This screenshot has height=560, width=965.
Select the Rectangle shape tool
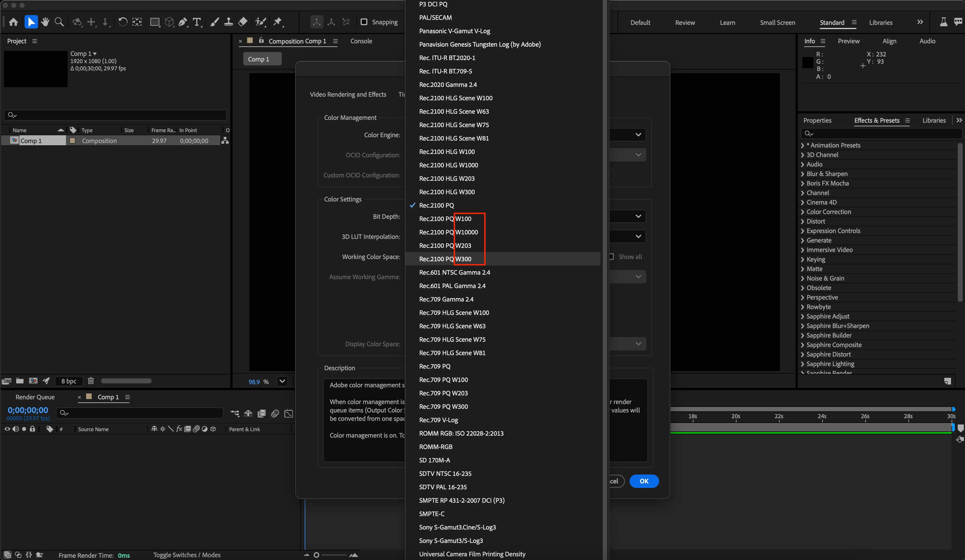155,22
